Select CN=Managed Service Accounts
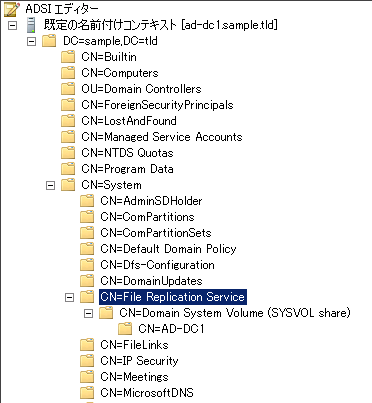 pos(162,137)
